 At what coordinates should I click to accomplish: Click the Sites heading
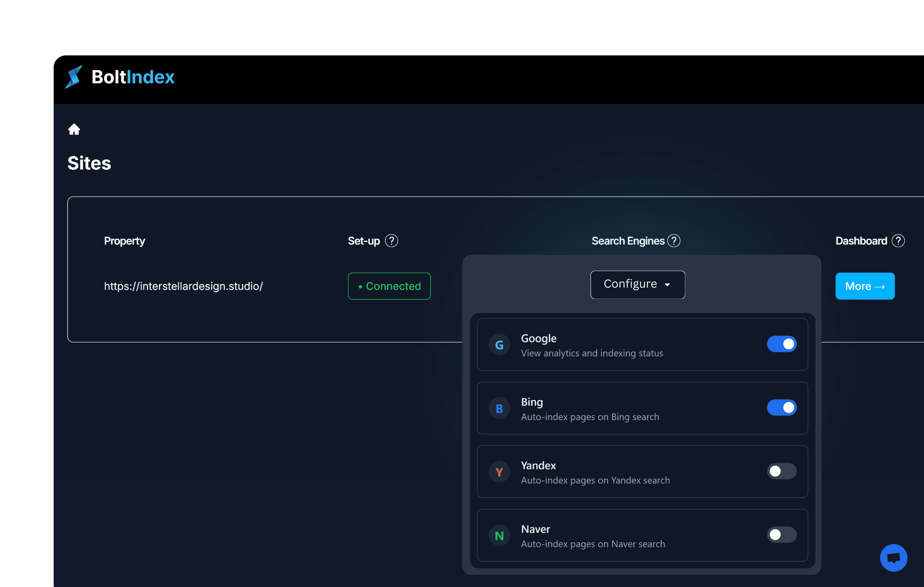89,163
